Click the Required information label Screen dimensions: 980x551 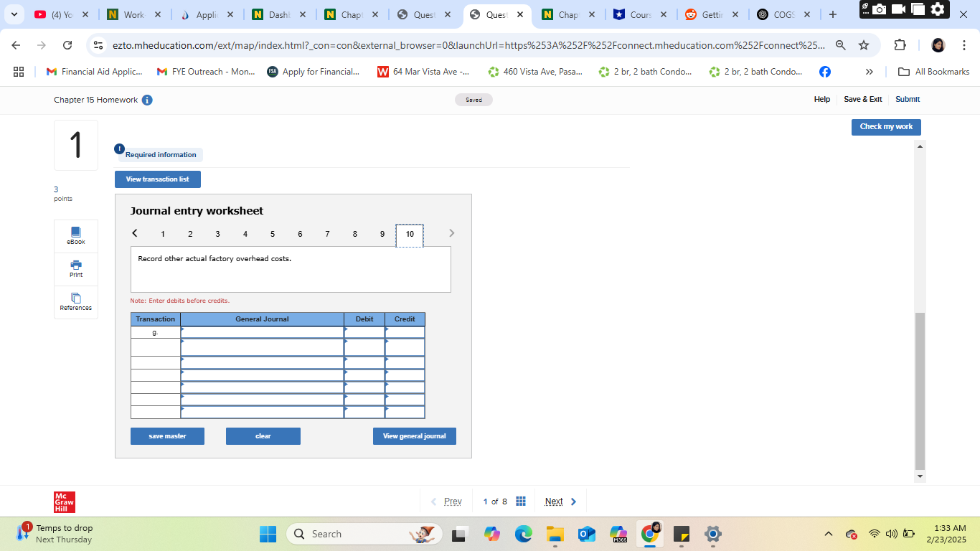coord(161,155)
